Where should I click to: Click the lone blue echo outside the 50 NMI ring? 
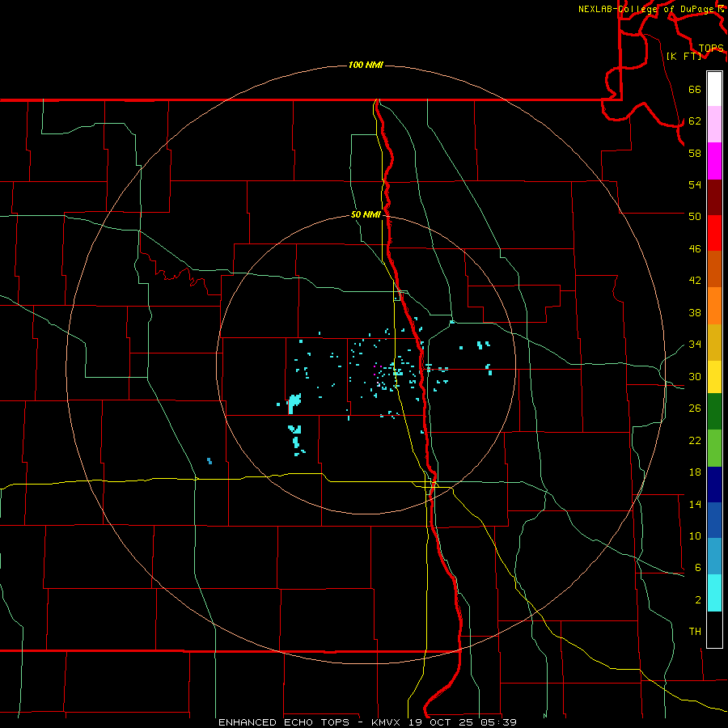click(210, 460)
